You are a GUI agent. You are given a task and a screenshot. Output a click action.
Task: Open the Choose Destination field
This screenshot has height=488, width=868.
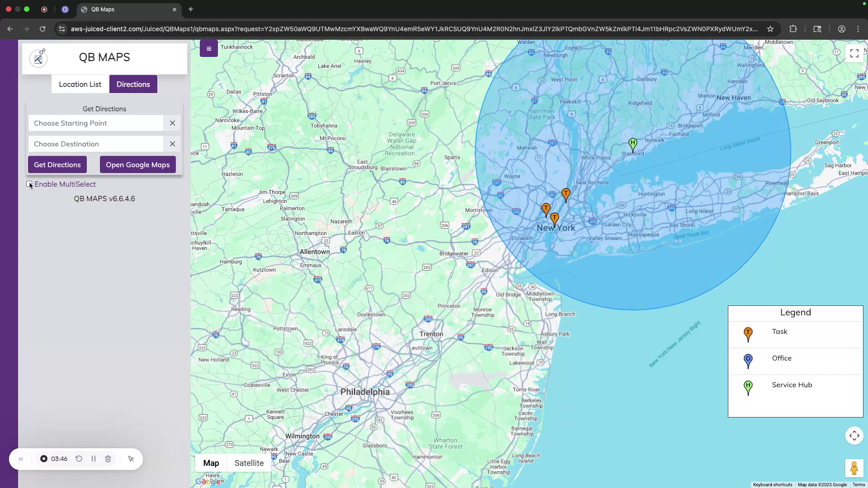(x=96, y=144)
